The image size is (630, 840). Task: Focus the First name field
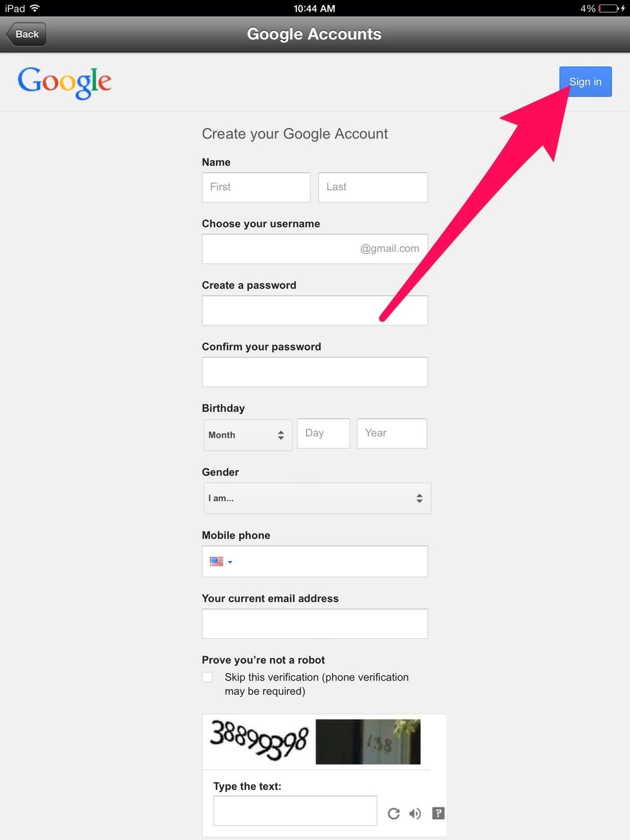256,187
